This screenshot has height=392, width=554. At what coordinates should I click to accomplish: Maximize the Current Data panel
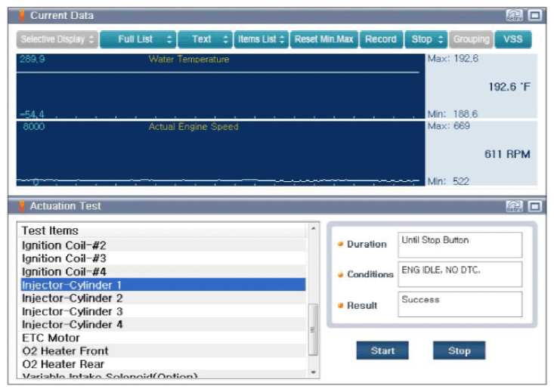click(x=534, y=16)
